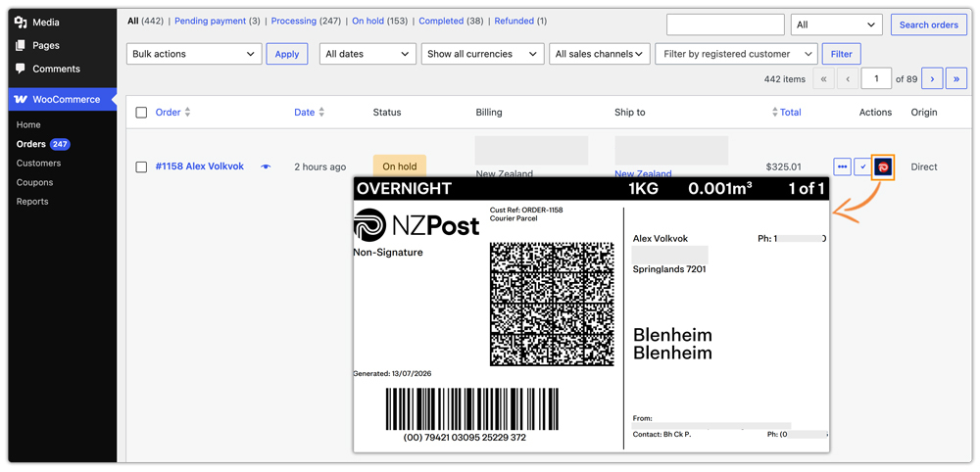Click "Generated: 13/07/2026" on label
Screen dimensions: 980x472
392,373
